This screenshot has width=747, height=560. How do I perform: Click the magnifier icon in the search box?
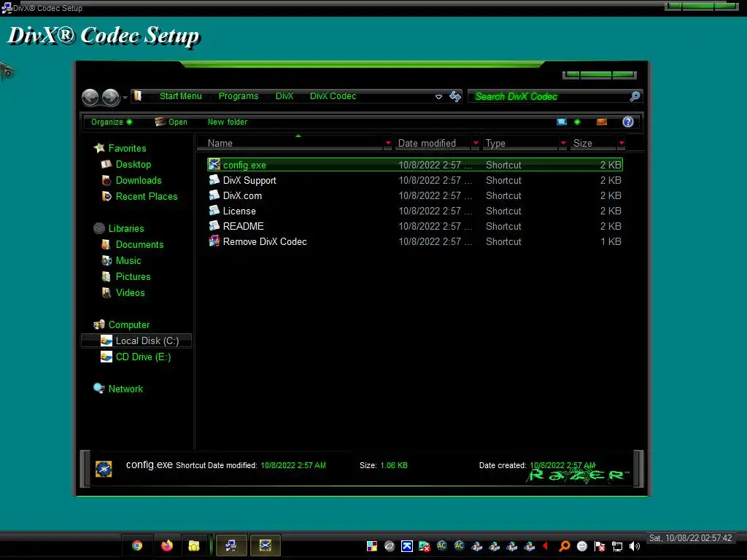point(635,97)
